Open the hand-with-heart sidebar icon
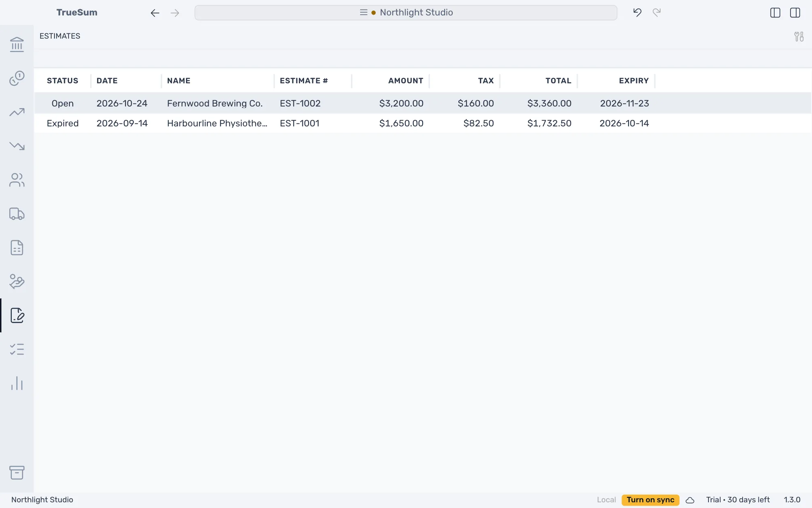Screen dimensions: 812x508 [17, 281]
